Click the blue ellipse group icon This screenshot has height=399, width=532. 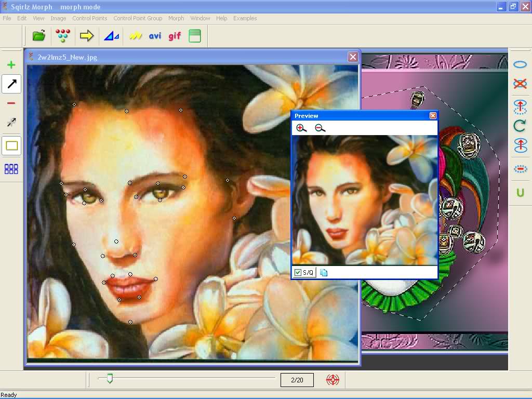coord(520,64)
